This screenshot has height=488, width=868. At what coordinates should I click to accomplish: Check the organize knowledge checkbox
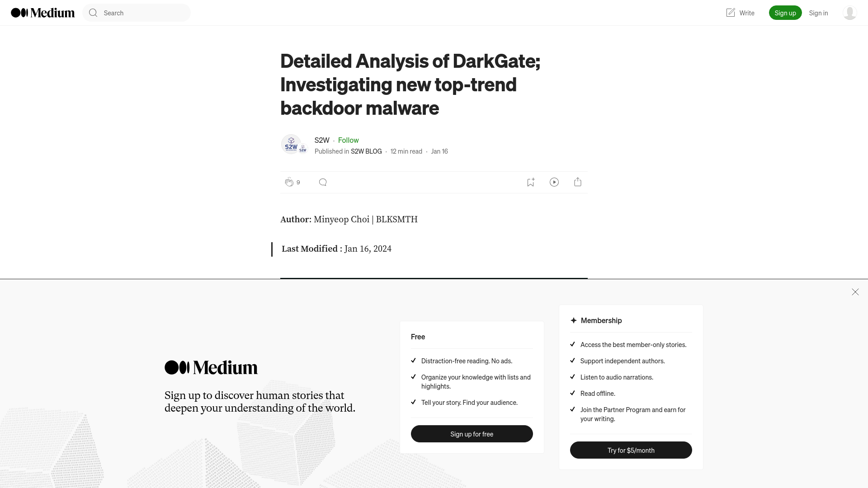point(414,376)
